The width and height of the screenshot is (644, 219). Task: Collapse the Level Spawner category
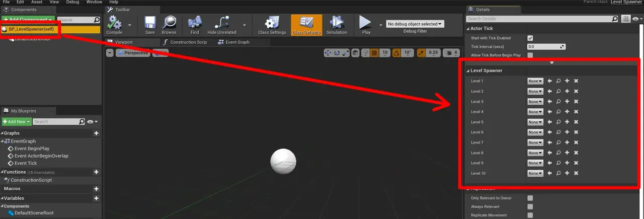[x=468, y=71]
